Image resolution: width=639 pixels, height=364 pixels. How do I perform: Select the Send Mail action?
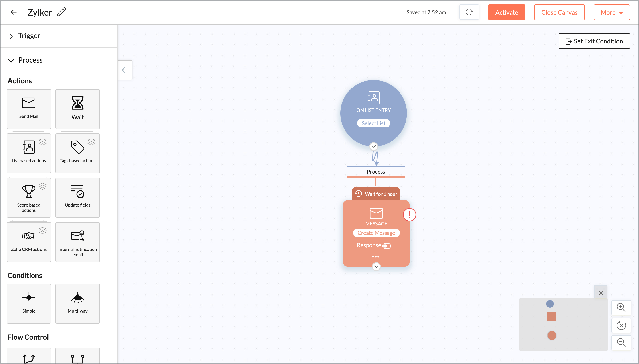(x=29, y=109)
